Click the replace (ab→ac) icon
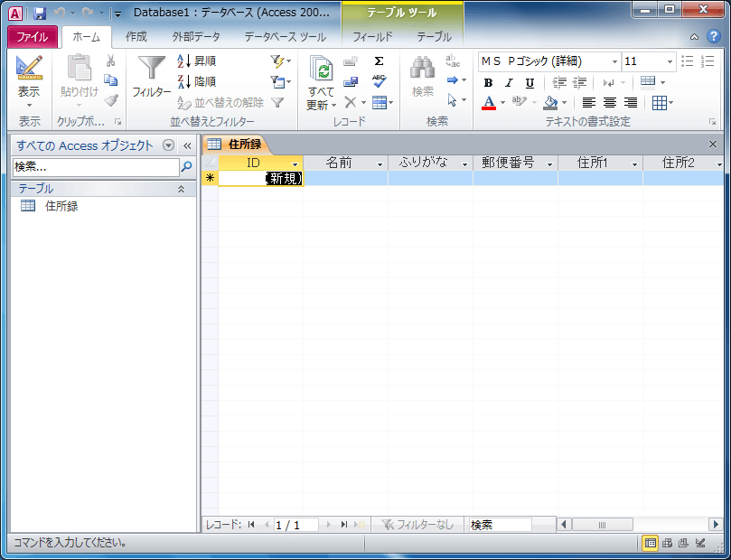Screen dimensions: 731x560 (452, 61)
